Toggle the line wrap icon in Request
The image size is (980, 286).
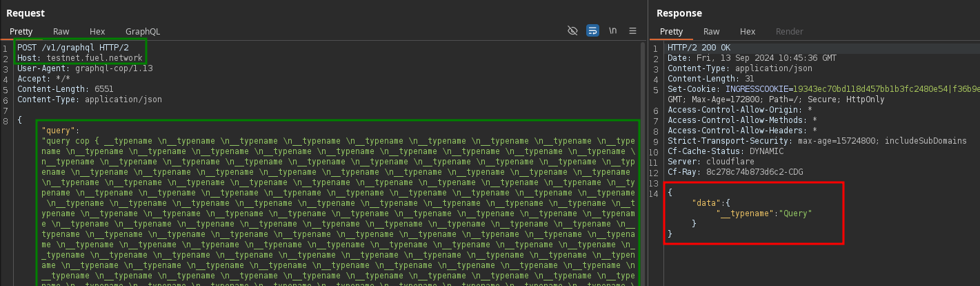(592, 31)
